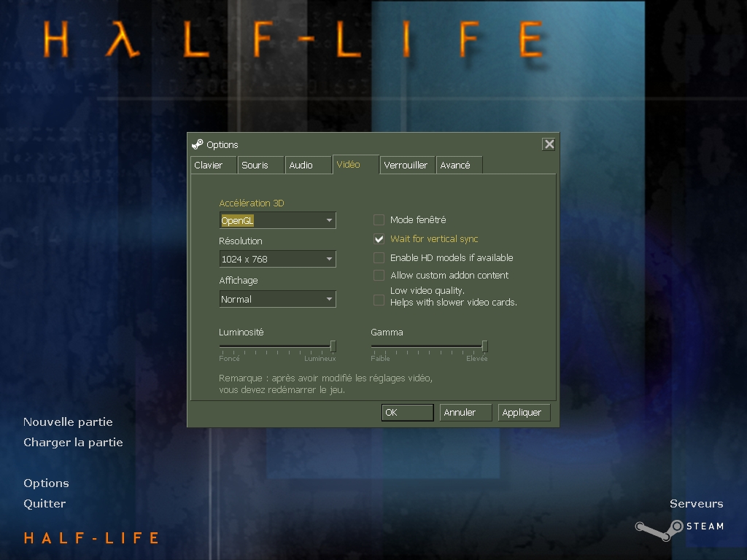Open the Affichage Normal dropdown

click(x=277, y=299)
